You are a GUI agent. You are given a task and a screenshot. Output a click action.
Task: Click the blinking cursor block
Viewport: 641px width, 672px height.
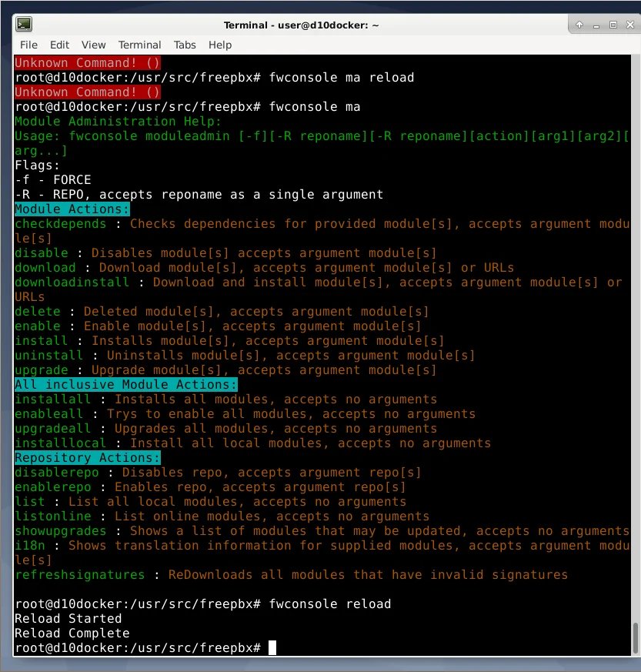tap(274, 647)
